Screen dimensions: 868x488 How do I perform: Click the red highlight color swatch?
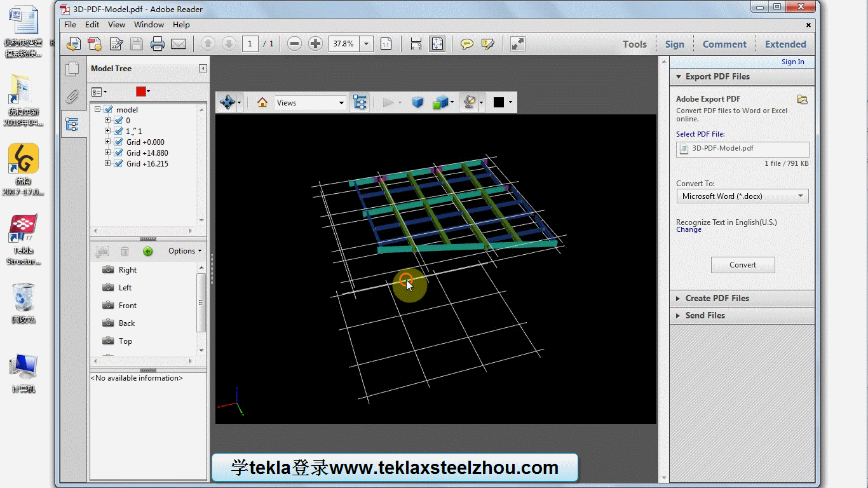[141, 91]
